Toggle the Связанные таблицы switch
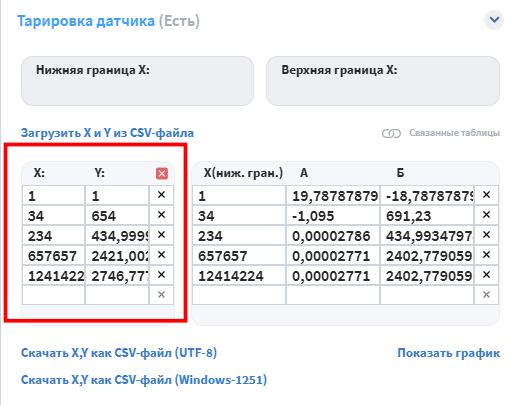The width and height of the screenshot is (522, 405). tap(391, 133)
